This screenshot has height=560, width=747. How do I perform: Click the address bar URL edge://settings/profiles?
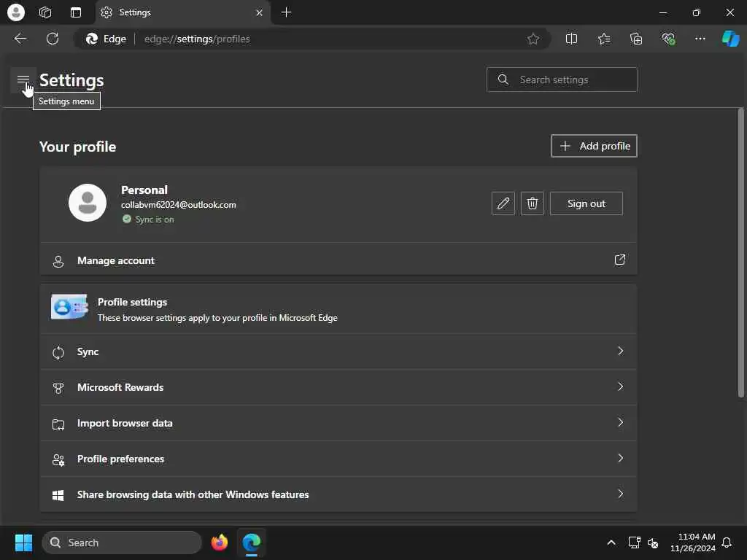pyautogui.click(x=197, y=39)
